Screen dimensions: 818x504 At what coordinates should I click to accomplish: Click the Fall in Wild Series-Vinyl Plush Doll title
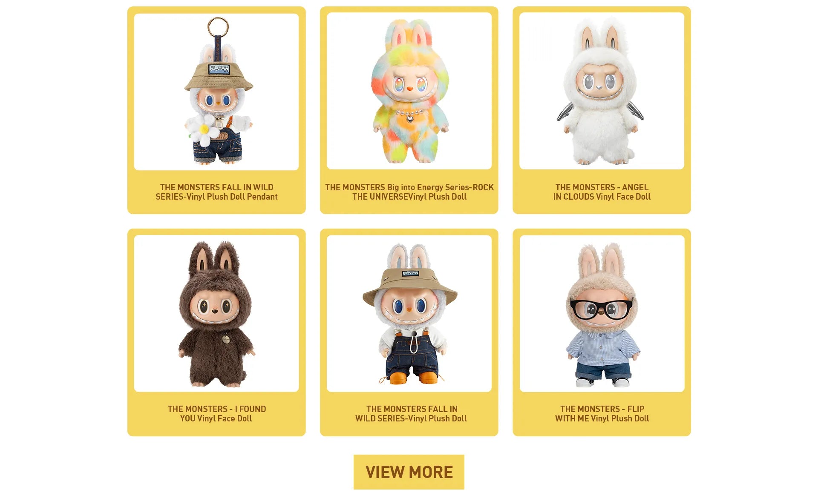411,414
